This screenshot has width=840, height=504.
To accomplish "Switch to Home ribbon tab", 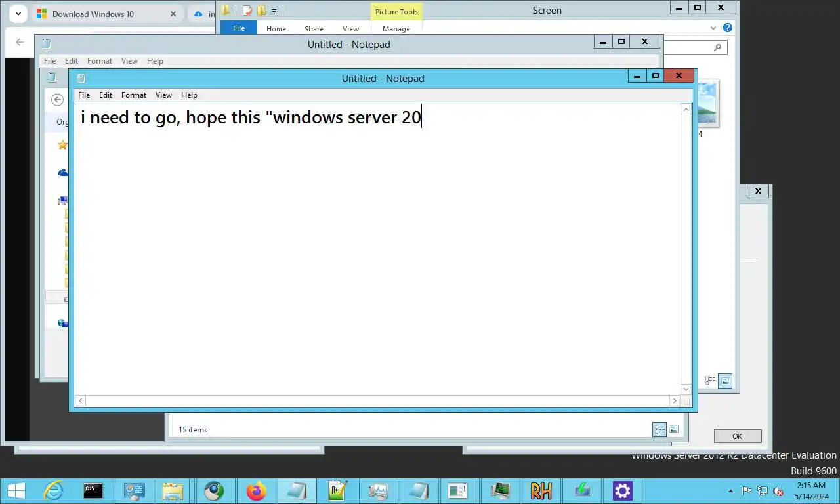I will point(276,29).
